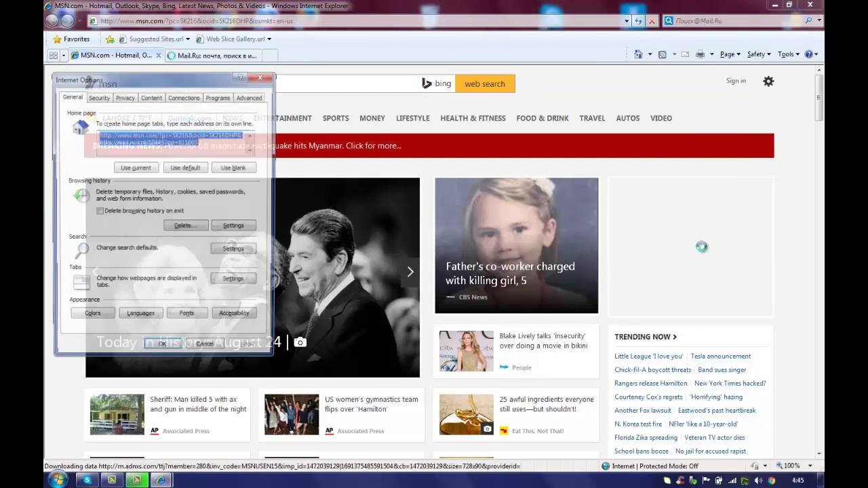Click the 'Use current' button
Screen dimensions: 868x488
coord(136,167)
